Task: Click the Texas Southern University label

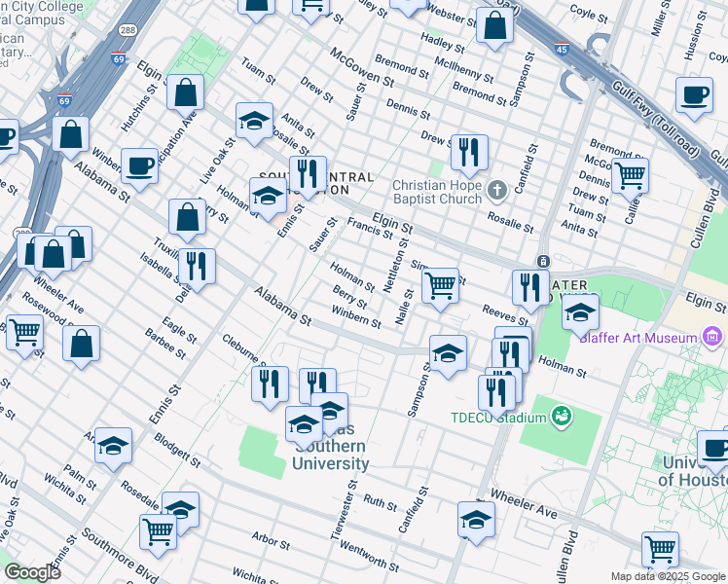Action: (x=330, y=455)
